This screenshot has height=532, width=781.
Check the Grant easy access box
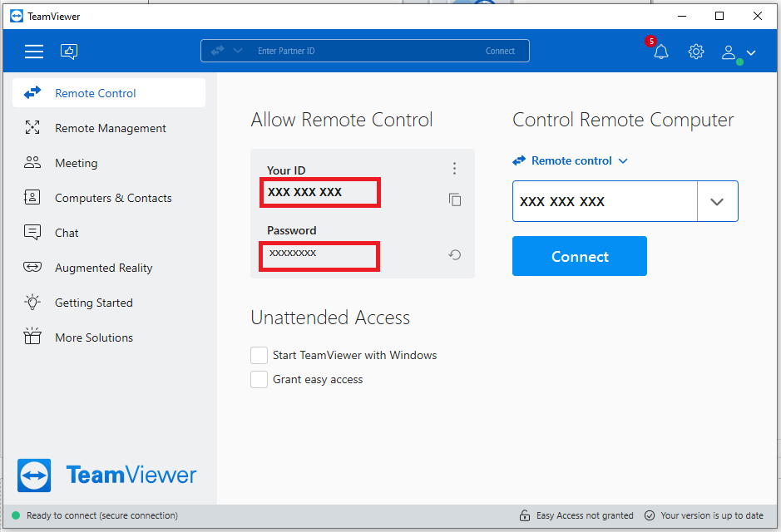pos(259,380)
